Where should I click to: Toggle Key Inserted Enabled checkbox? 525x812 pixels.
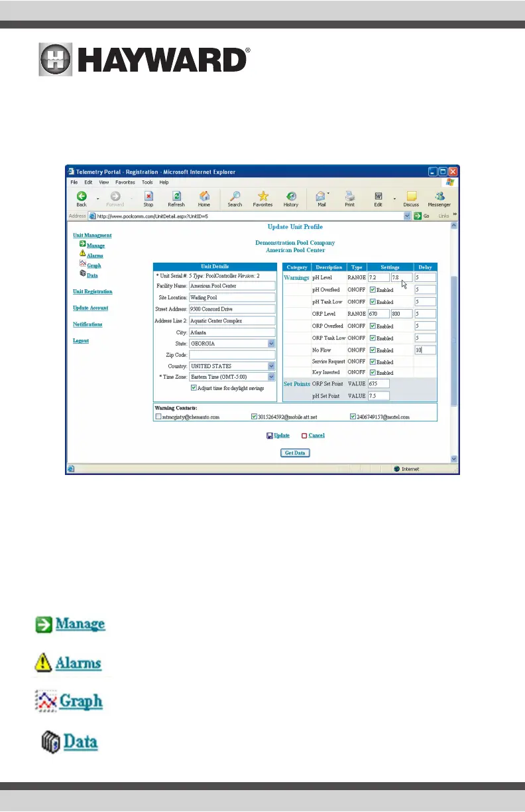(x=373, y=373)
